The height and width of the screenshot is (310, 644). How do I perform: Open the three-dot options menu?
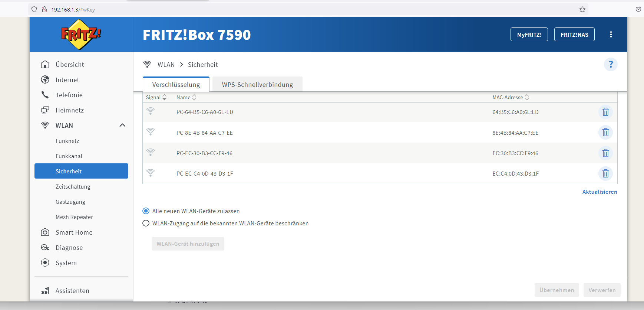click(611, 35)
